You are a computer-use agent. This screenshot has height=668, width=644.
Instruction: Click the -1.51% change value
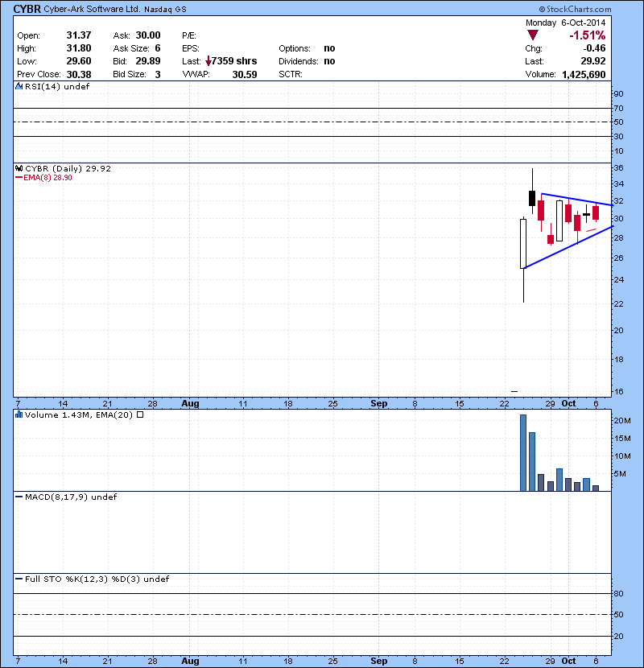(588, 35)
